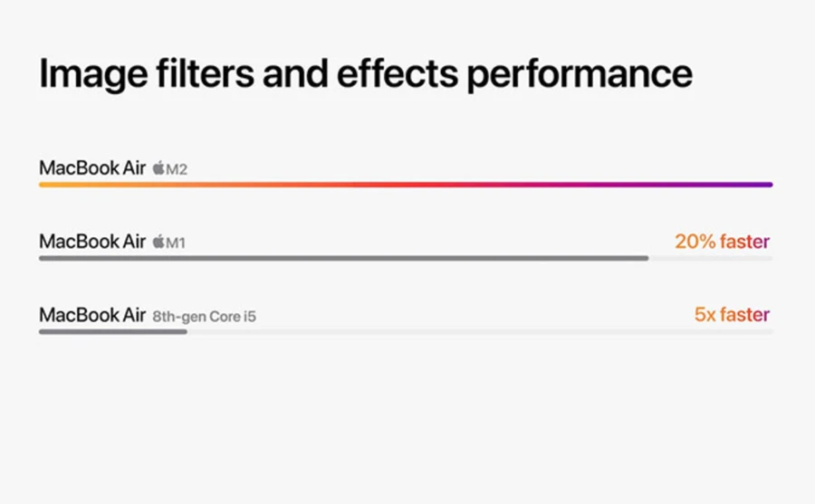Click the "20% faster" label
Screen dimensions: 815x504
click(x=723, y=242)
